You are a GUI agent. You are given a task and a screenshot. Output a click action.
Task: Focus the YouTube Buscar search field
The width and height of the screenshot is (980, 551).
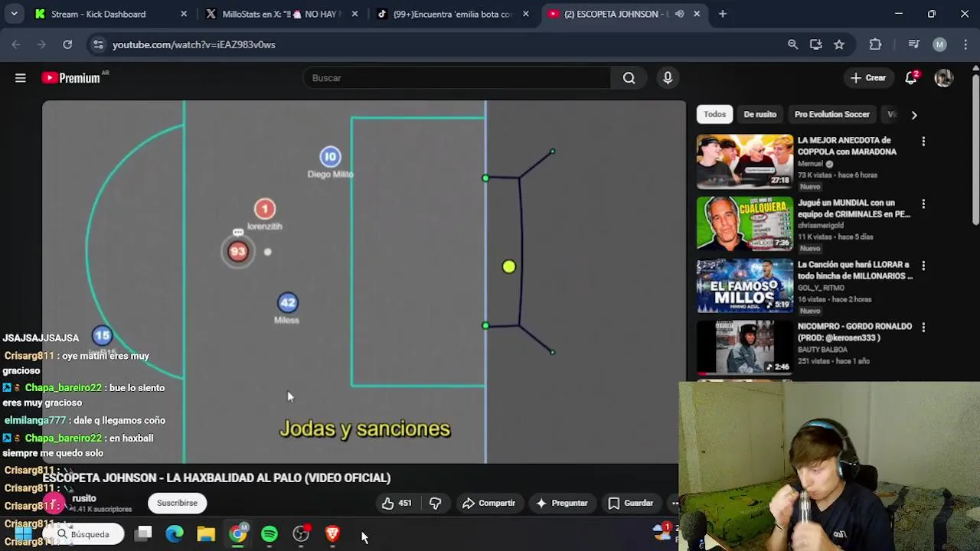coord(456,78)
